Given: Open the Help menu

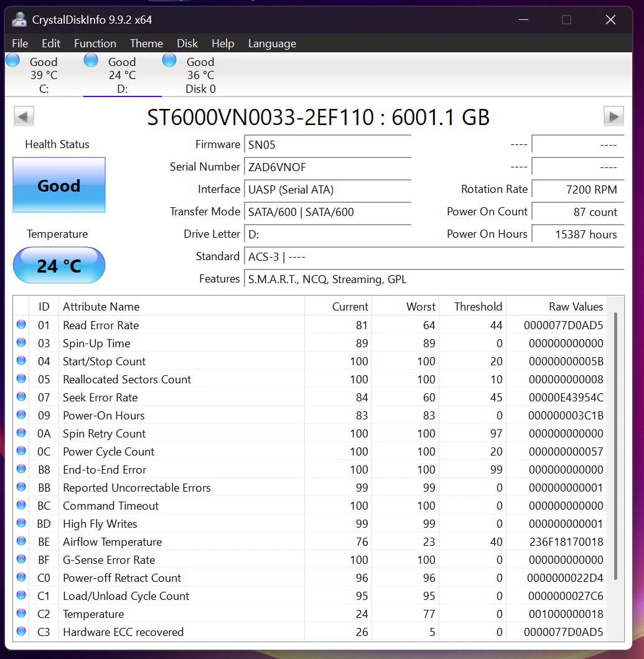Looking at the screenshot, I should click(223, 44).
